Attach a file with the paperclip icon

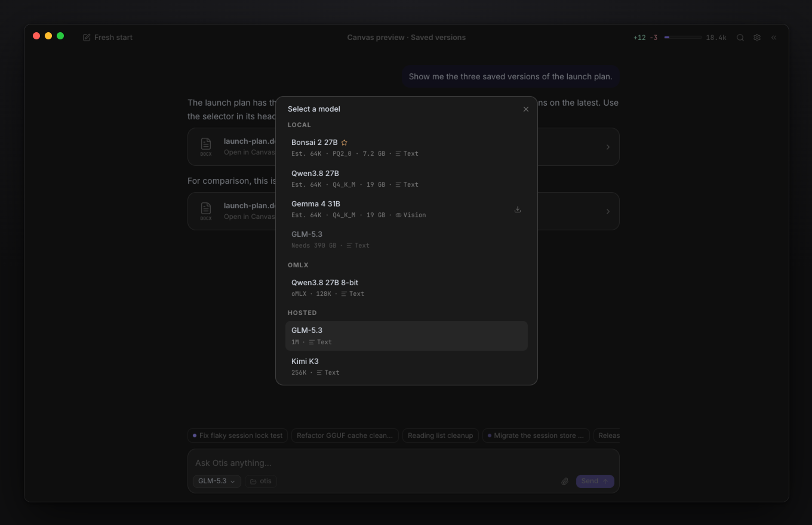pyautogui.click(x=565, y=481)
